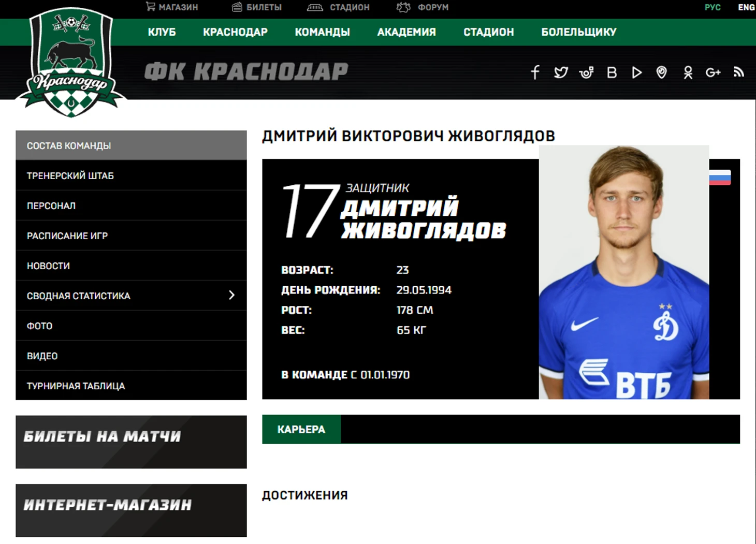The width and height of the screenshot is (756, 544).
Task: Open the Команды navigation menu
Action: click(x=322, y=32)
